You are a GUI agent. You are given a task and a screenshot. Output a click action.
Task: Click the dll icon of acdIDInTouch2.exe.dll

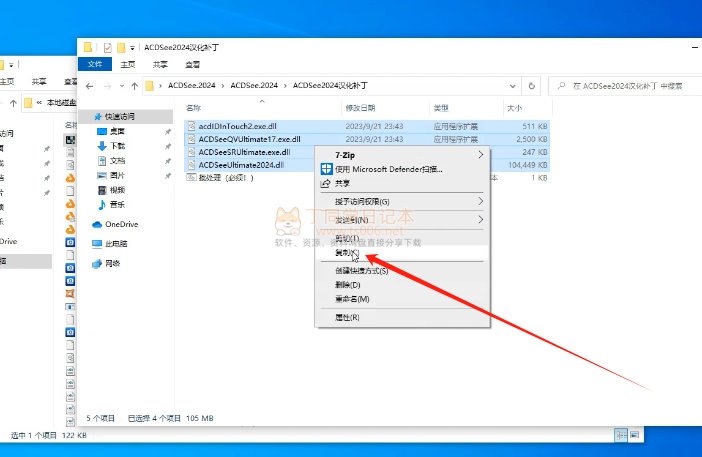(191, 126)
